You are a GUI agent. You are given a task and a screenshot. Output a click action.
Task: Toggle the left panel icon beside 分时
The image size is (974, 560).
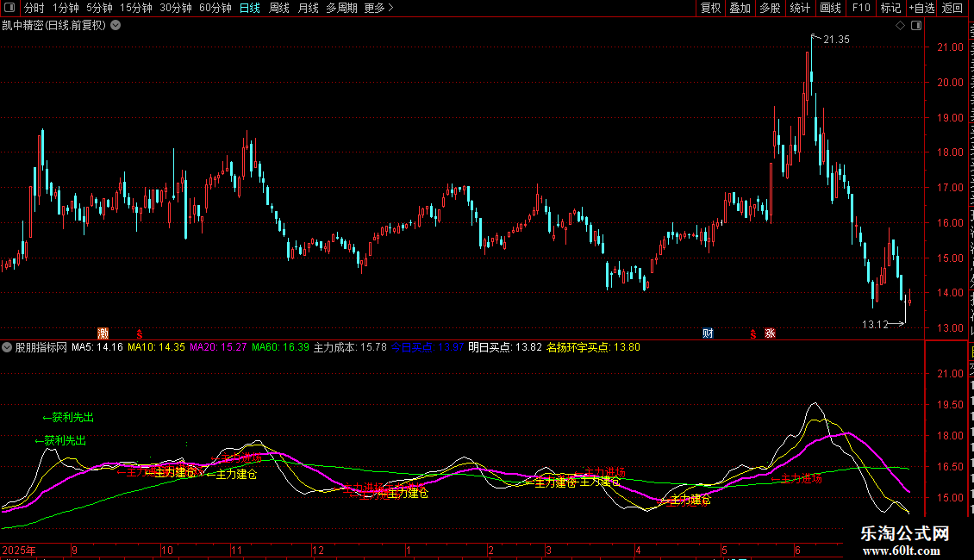[9, 8]
